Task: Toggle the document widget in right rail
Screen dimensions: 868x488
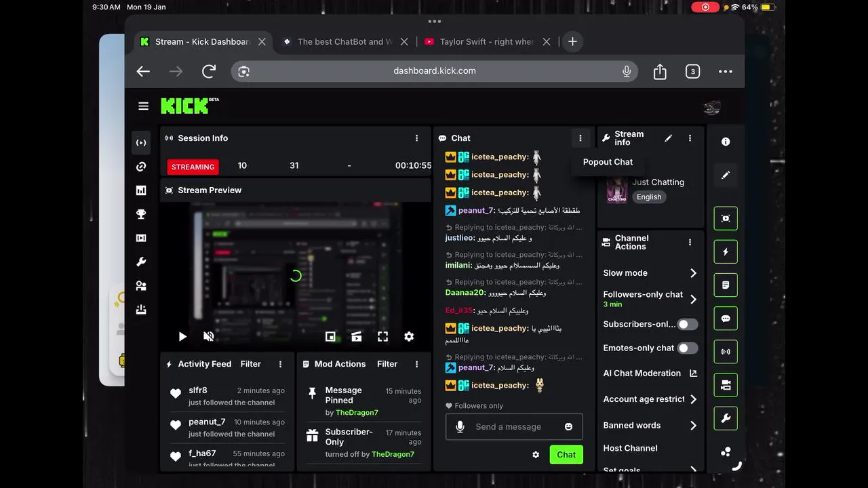Action: pyautogui.click(x=726, y=285)
